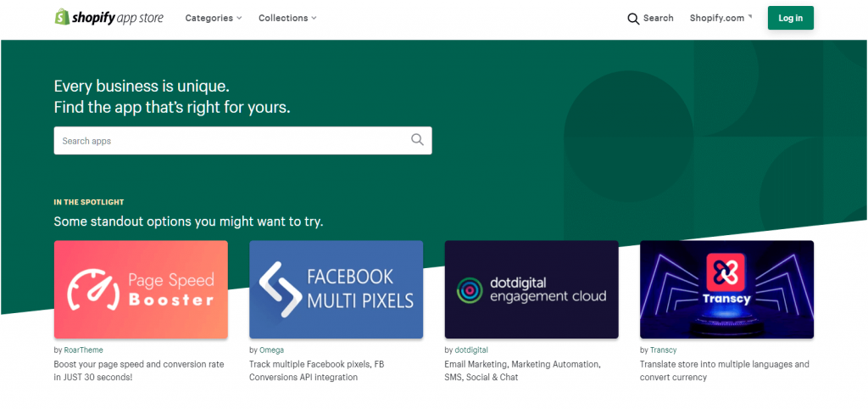
Task: Click the header Search magnifier icon
Action: click(633, 19)
